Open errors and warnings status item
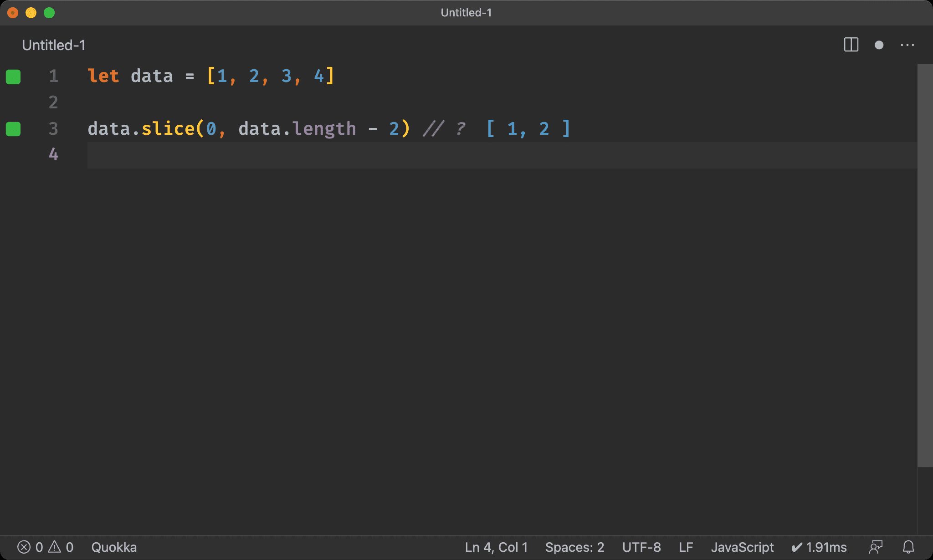This screenshot has width=933, height=560. pos(45,547)
